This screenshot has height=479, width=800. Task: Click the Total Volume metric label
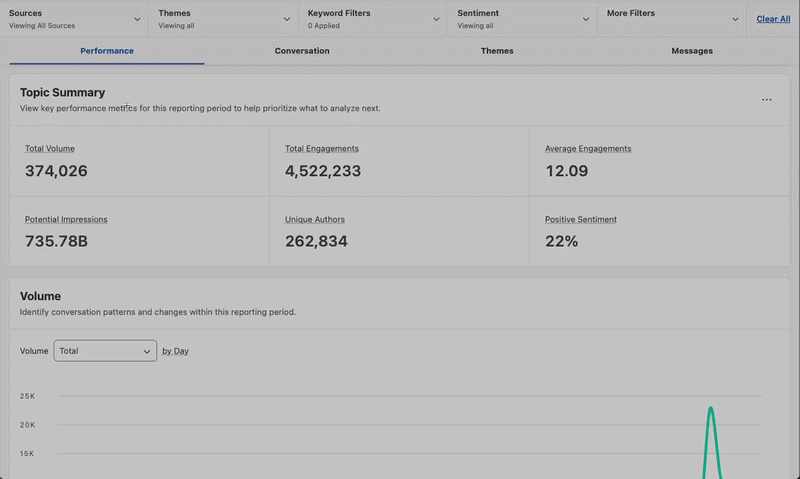pyautogui.click(x=50, y=148)
